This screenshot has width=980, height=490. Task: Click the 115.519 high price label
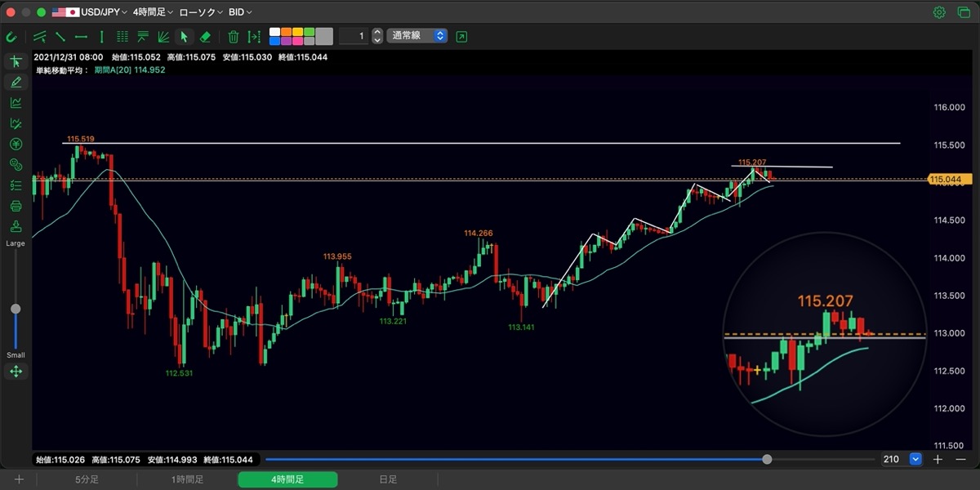[x=82, y=140]
